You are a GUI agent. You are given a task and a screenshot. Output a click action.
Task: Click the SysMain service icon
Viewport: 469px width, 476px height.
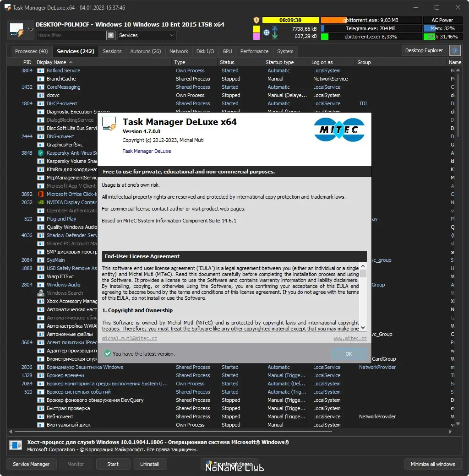[41, 260]
